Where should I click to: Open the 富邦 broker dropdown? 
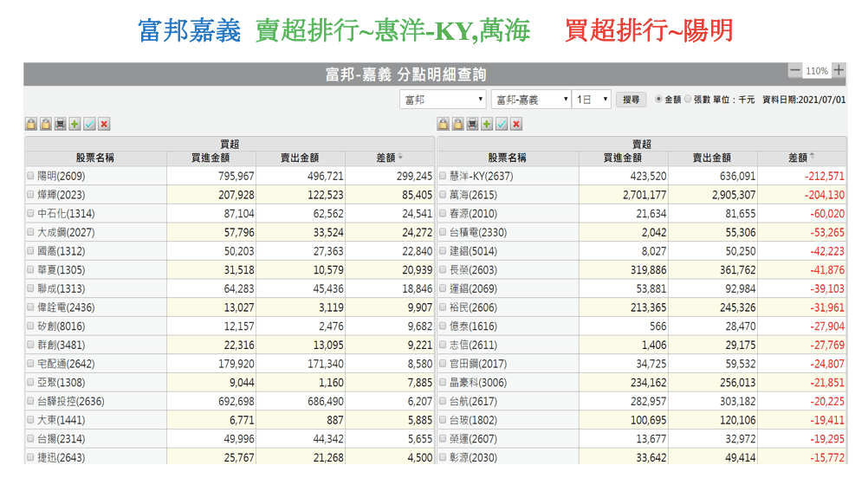pyautogui.click(x=443, y=100)
